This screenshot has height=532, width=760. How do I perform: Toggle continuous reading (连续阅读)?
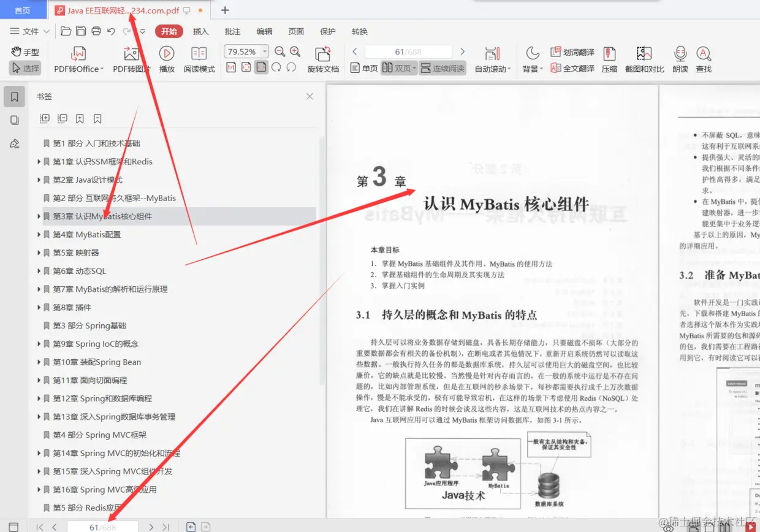pos(442,68)
